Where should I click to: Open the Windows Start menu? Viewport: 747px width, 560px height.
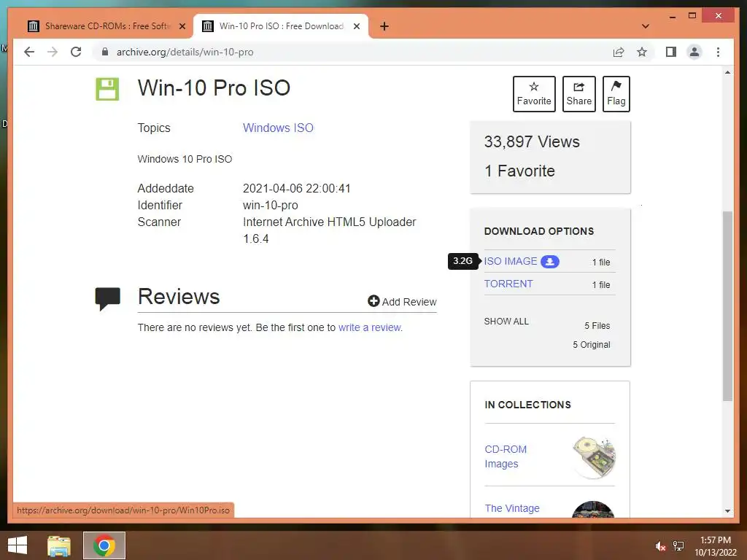click(18, 545)
